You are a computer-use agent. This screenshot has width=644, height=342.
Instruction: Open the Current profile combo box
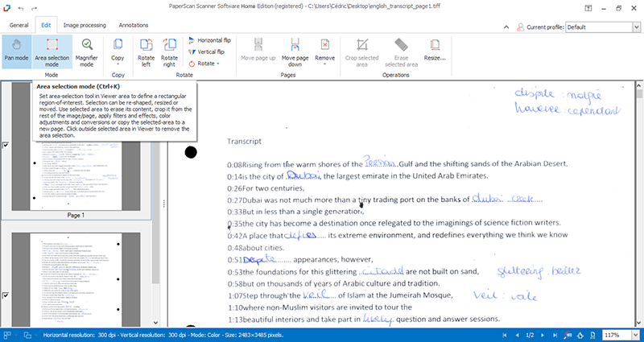click(x=603, y=27)
